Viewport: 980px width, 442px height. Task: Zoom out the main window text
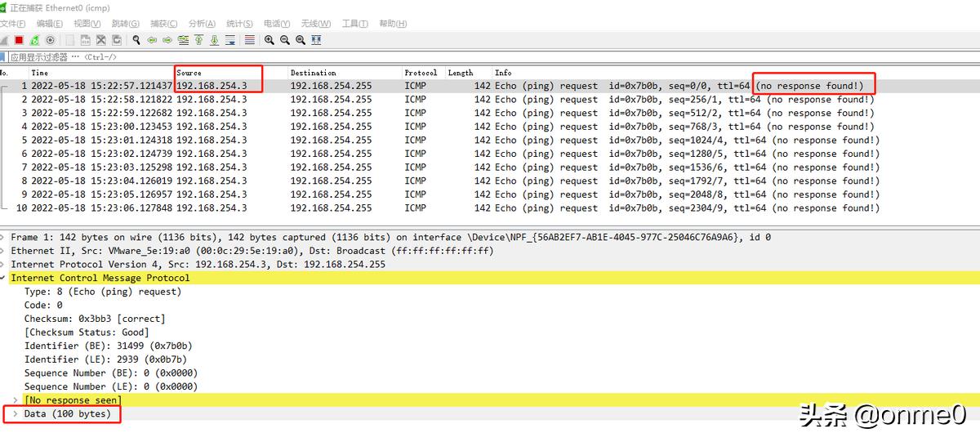285,40
